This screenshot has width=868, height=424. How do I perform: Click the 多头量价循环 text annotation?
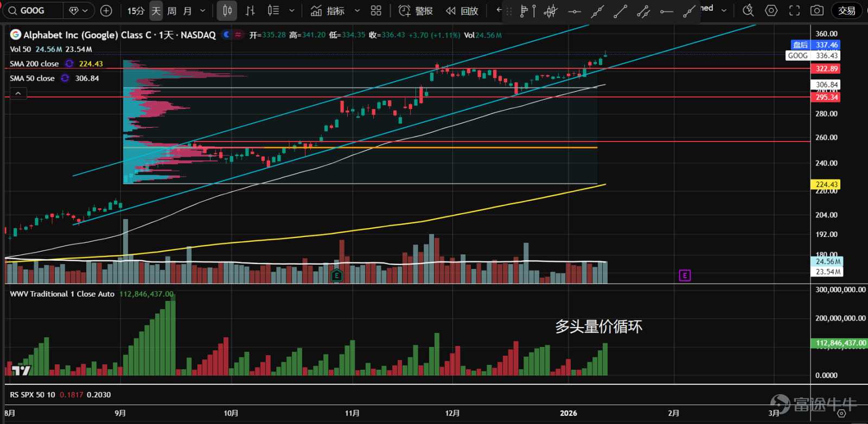(x=599, y=326)
